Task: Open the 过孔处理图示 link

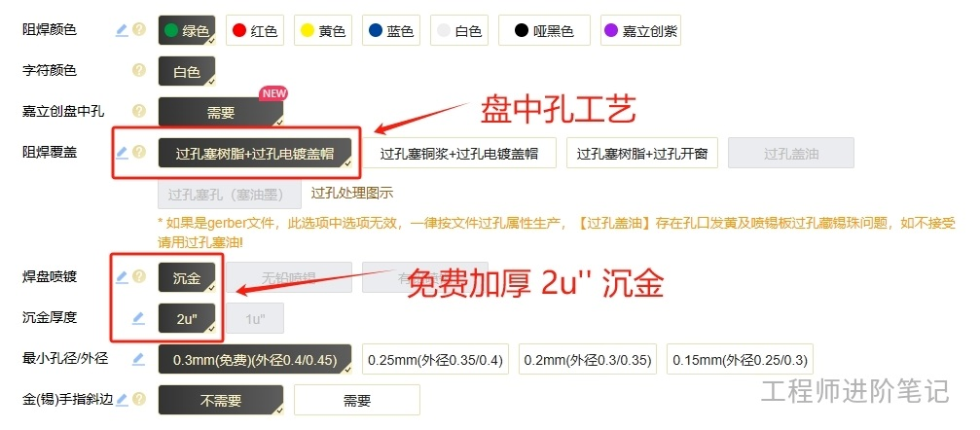Action: pyautogui.click(x=352, y=194)
